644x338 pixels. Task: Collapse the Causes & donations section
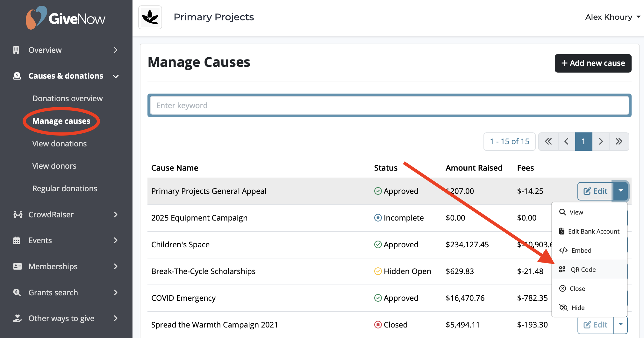click(116, 76)
